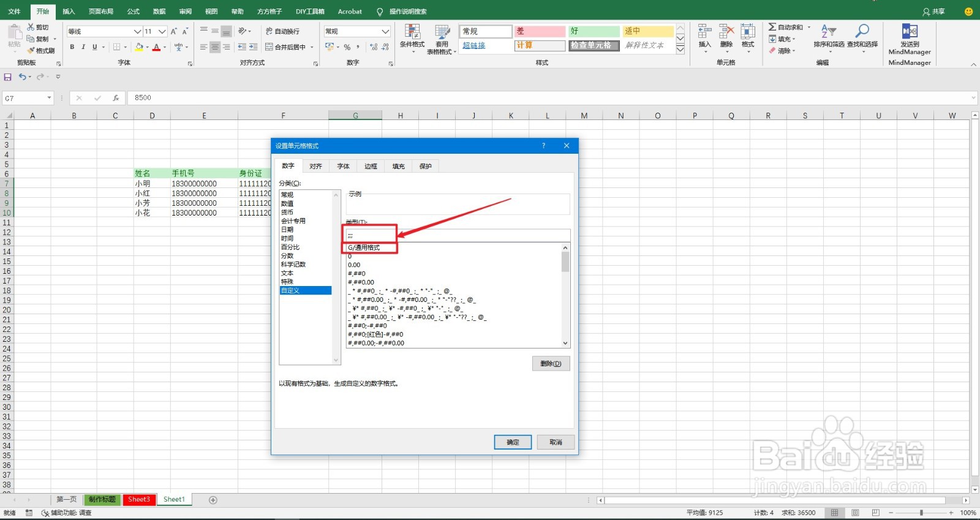980x520 pixels.
Task: Open the font name dropdown (等线)
Action: (137, 31)
